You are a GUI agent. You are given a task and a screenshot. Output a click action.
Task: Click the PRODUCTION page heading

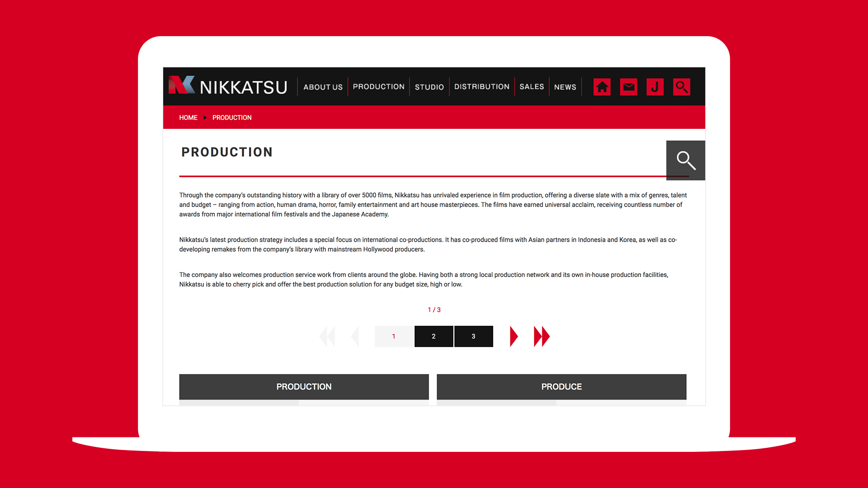(227, 152)
